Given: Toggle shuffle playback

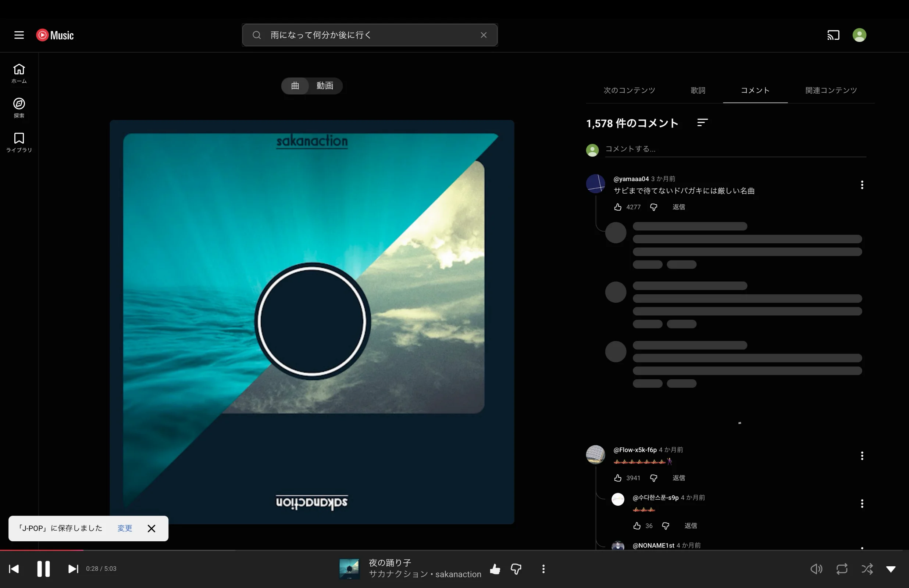Looking at the screenshot, I should pyautogui.click(x=867, y=569).
